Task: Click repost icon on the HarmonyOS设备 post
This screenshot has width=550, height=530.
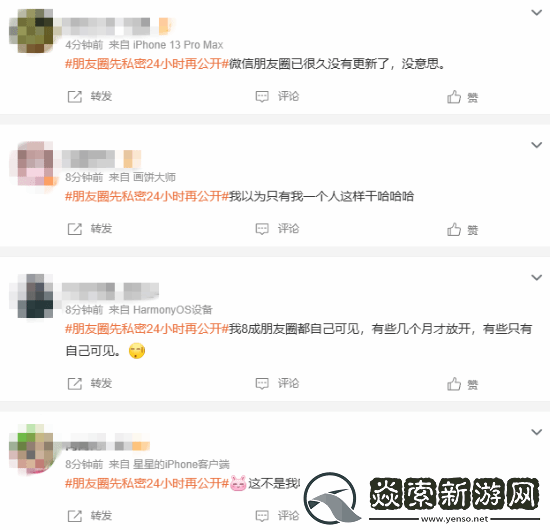Action: point(74,384)
